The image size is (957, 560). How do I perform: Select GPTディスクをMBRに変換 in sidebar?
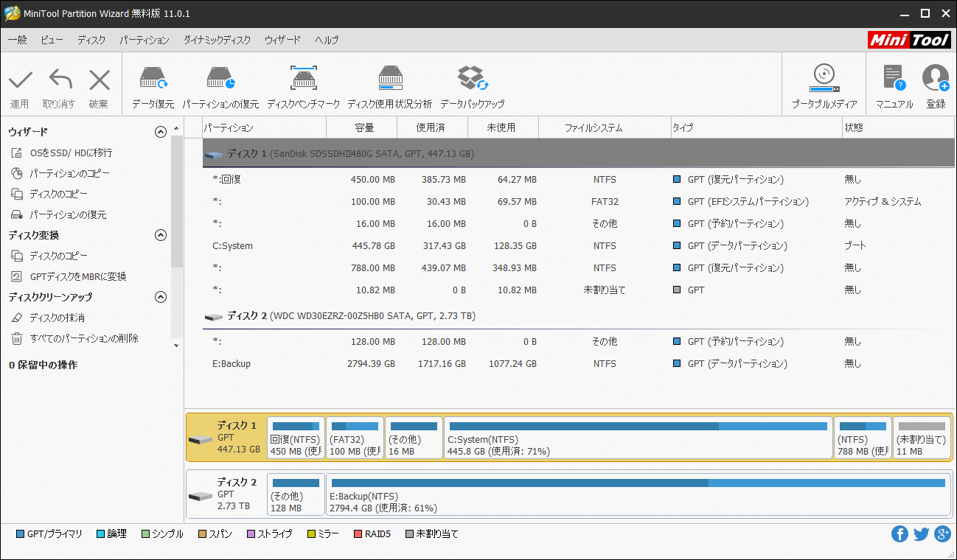pos(77,276)
